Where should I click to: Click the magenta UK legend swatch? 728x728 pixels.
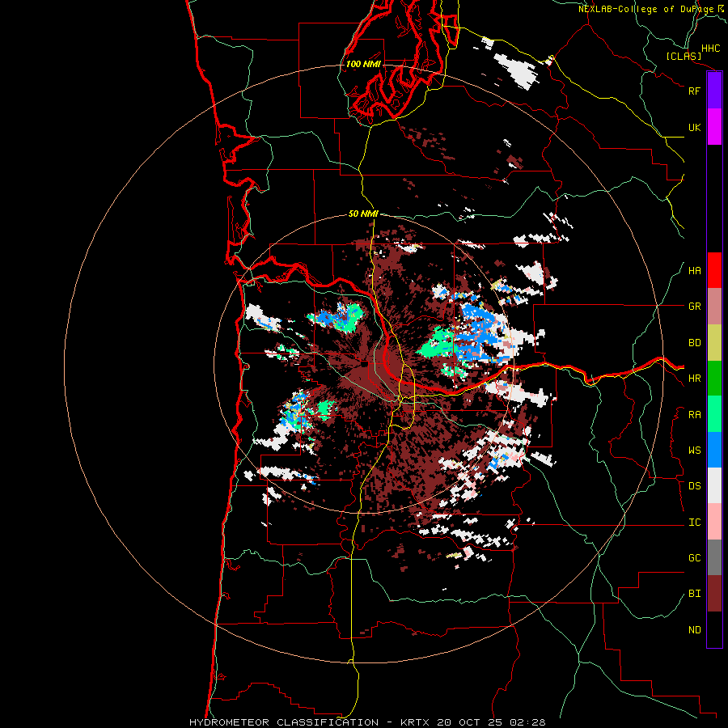click(714, 127)
